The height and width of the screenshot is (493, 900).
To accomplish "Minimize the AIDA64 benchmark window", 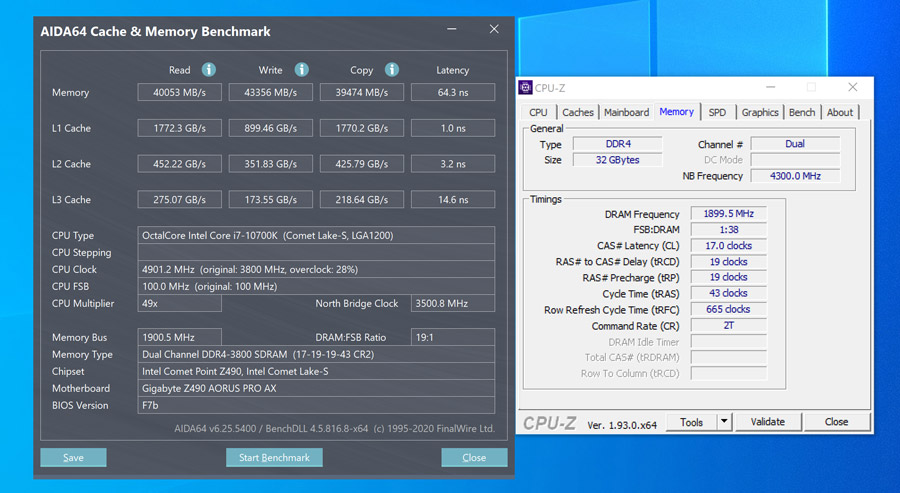I will click(452, 29).
